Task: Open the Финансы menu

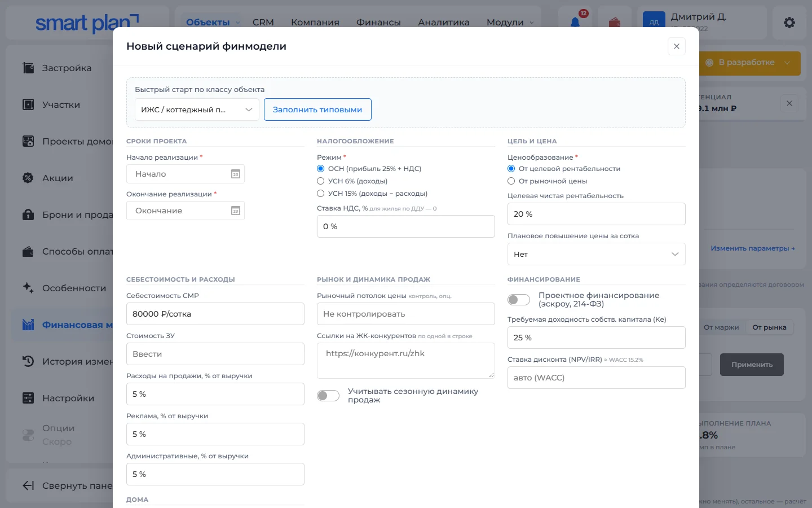Action: tap(378, 23)
